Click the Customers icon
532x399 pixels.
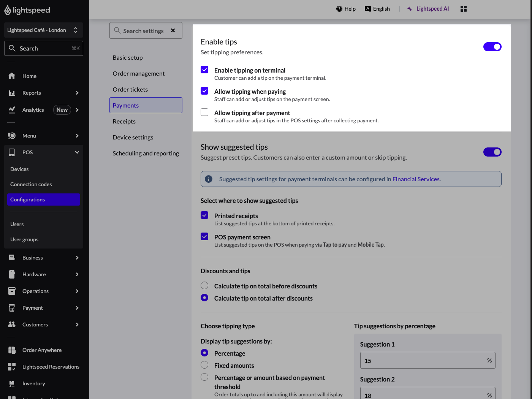pyautogui.click(x=12, y=325)
